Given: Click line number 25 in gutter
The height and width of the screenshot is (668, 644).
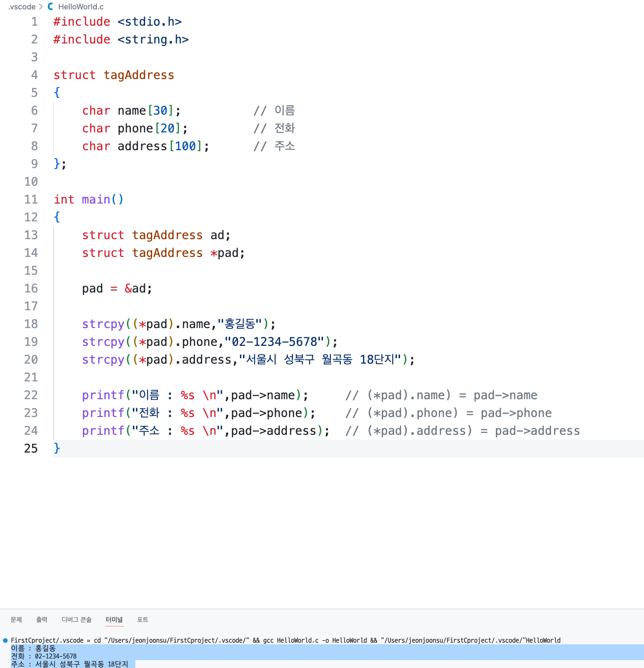Looking at the screenshot, I should pyautogui.click(x=31, y=449).
